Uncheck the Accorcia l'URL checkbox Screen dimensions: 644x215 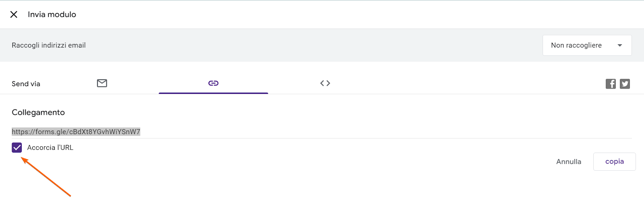[x=17, y=148]
